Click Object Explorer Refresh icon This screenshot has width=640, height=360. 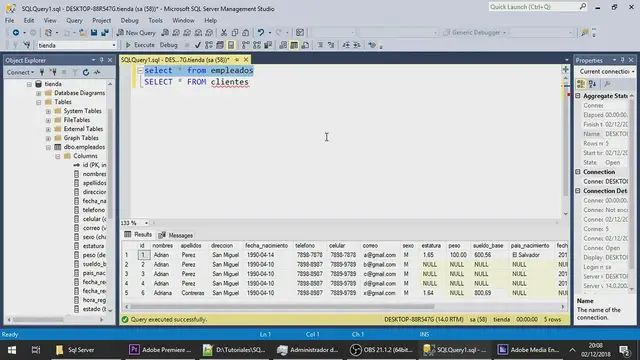pyautogui.click(x=86, y=72)
